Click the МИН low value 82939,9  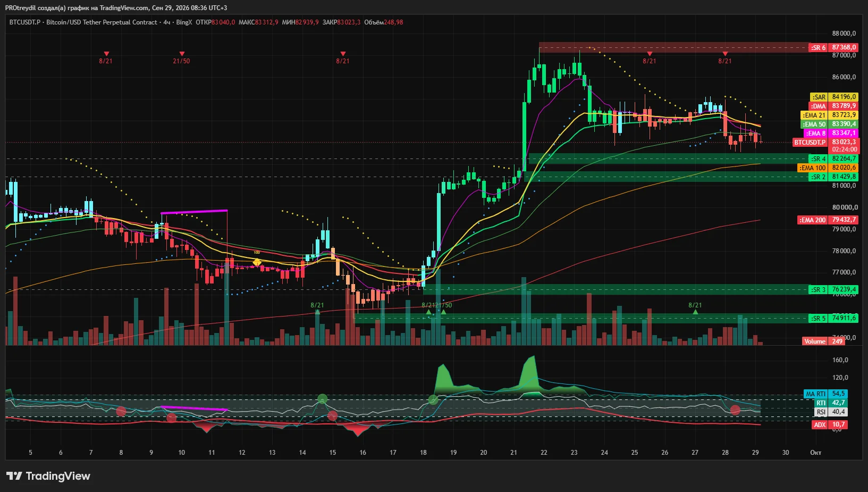pos(307,22)
